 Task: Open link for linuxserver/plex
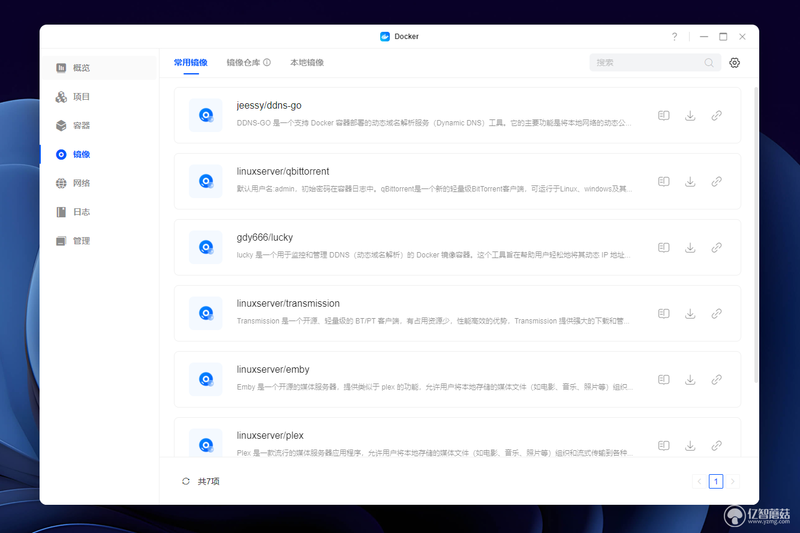[x=716, y=445]
